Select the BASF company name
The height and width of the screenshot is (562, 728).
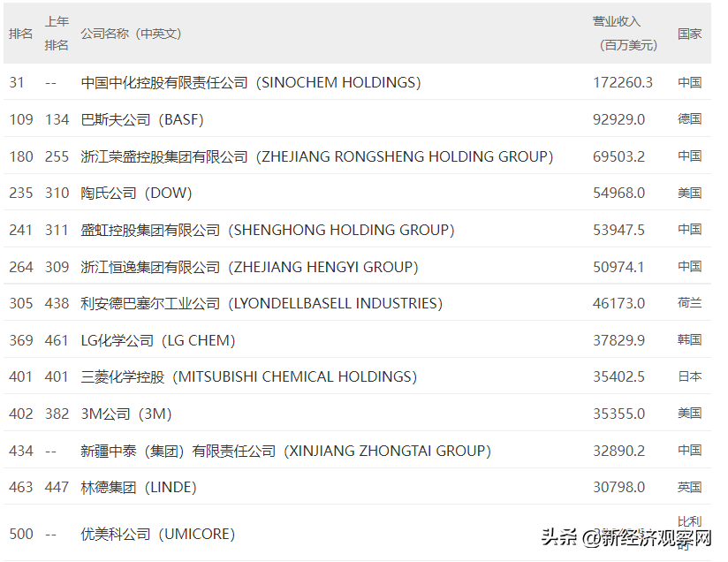[x=142, y=120]
